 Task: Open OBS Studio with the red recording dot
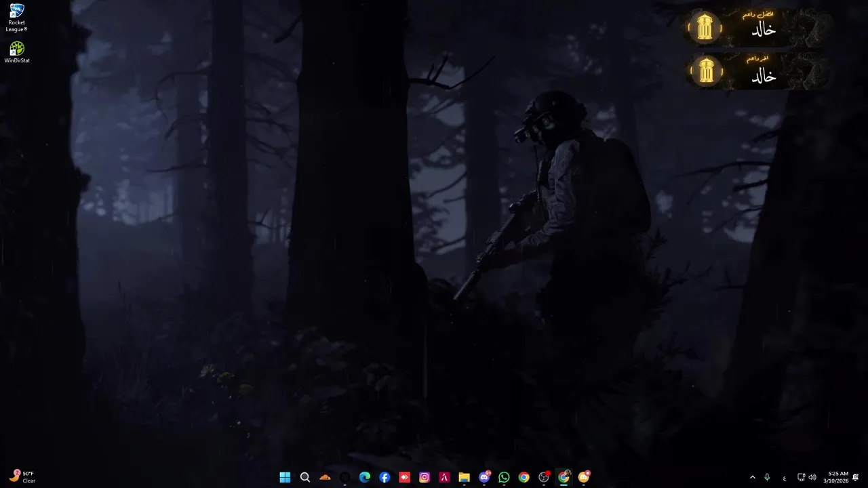(x=544, y=477)
